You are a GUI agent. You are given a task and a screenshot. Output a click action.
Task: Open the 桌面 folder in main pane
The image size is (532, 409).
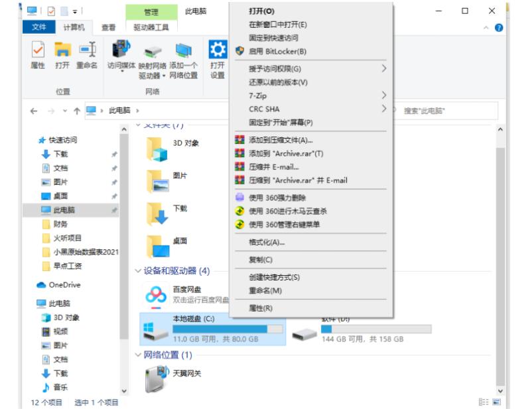pos(158,247)
